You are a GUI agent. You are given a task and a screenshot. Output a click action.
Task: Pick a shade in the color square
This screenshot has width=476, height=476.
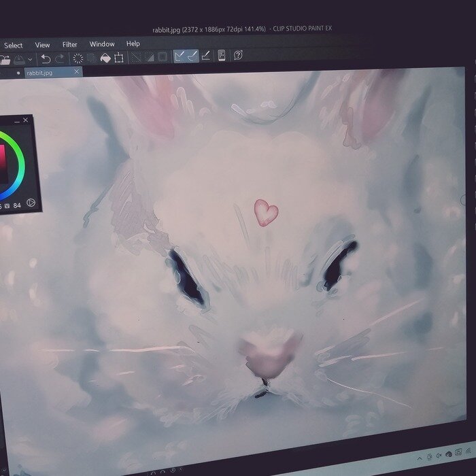coord(3,165)
